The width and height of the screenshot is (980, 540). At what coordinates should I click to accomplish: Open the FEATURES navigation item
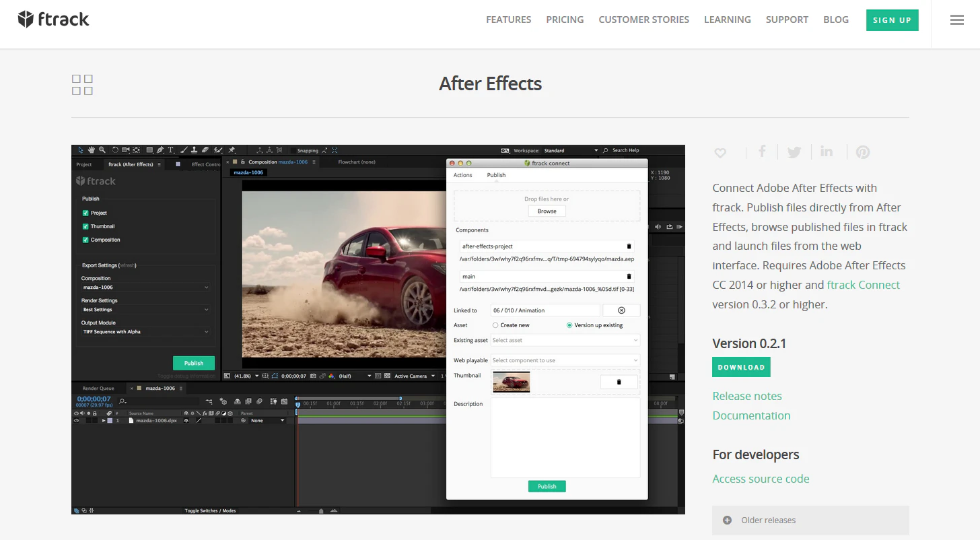(509, 20)
